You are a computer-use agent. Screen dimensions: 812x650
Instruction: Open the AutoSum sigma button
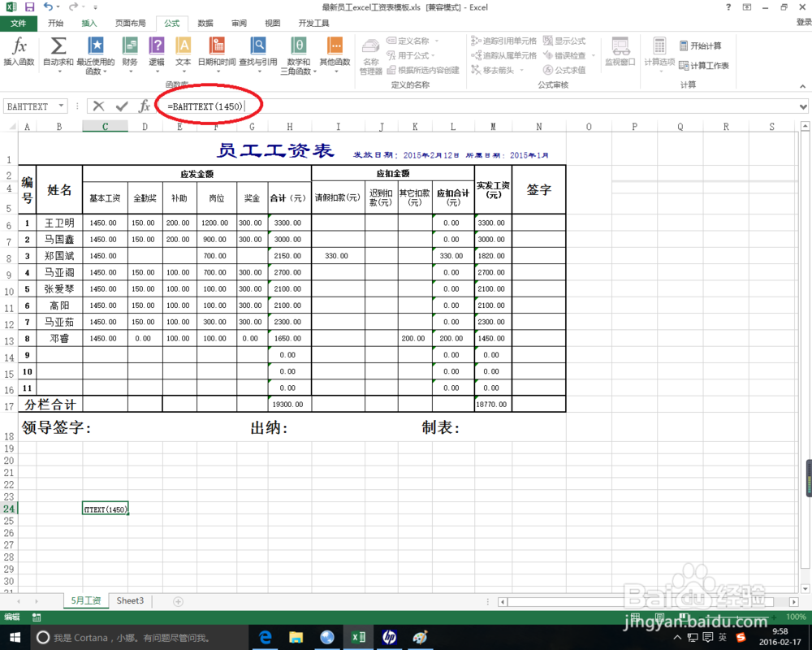(x=58, y=46)
